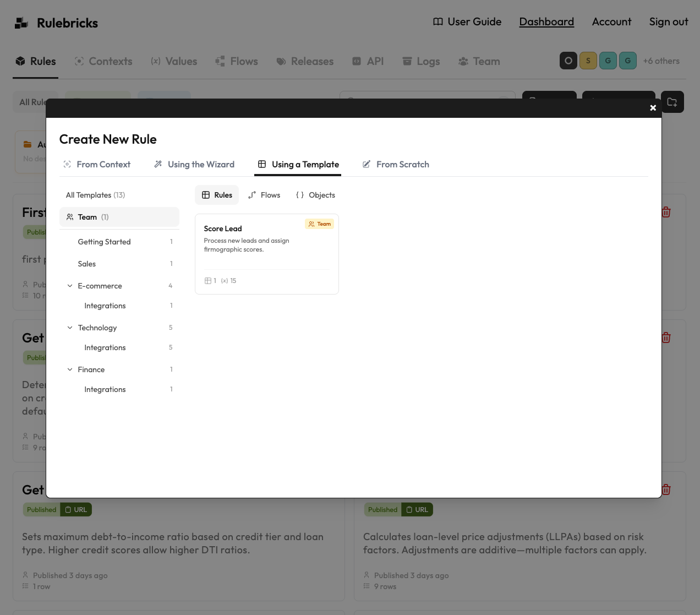The image size is (700, 615).
Task: Click Sign out
Action: pos(668,21)
